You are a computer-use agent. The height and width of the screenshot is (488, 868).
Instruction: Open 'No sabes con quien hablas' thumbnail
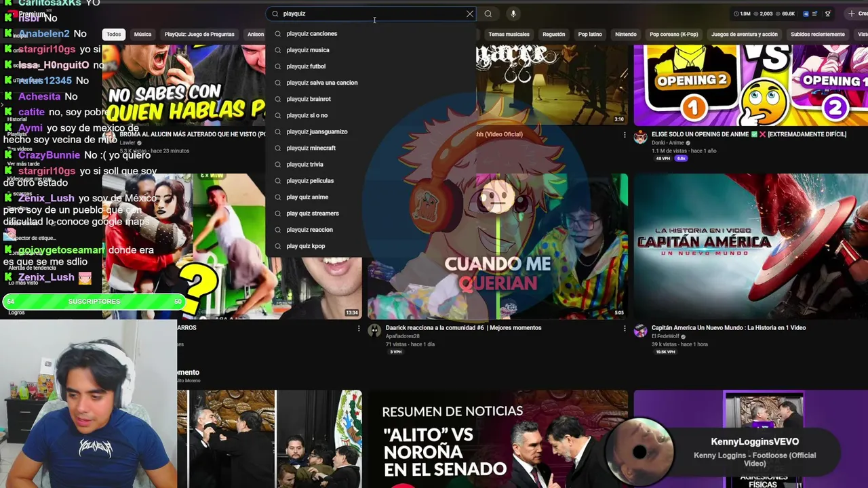pos(184,85)
